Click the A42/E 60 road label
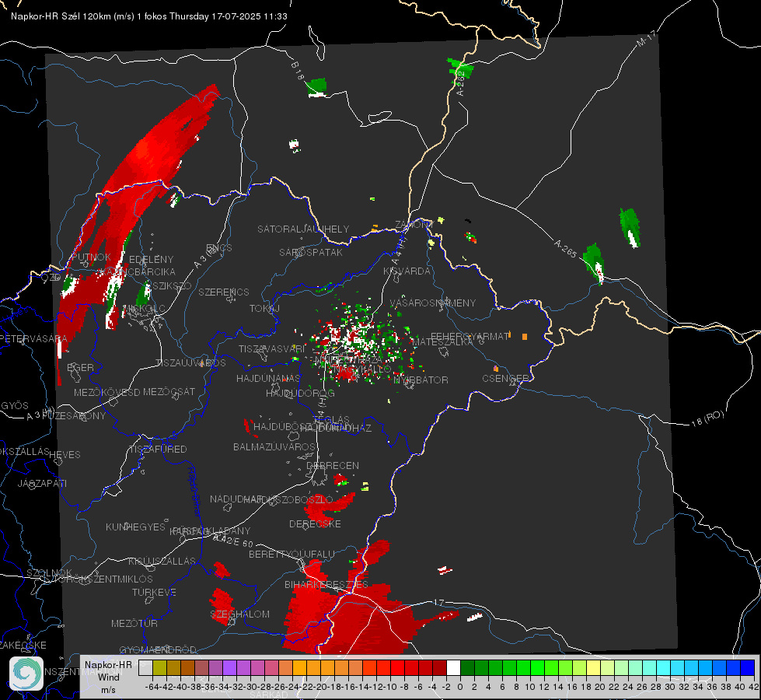 coord(233,541)
